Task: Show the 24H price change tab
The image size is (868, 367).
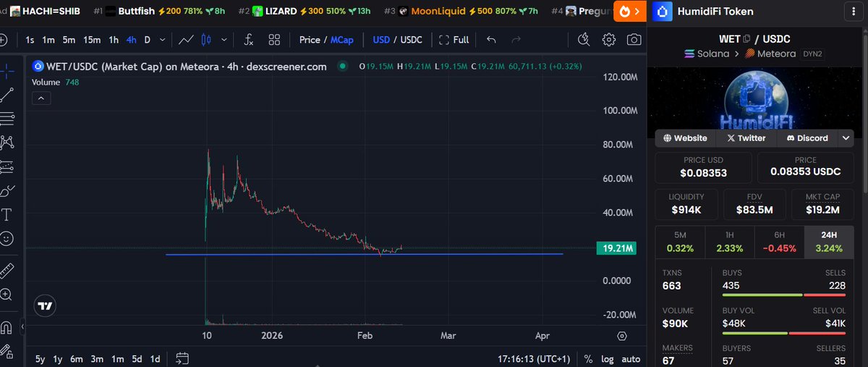Action: (829, 242)
